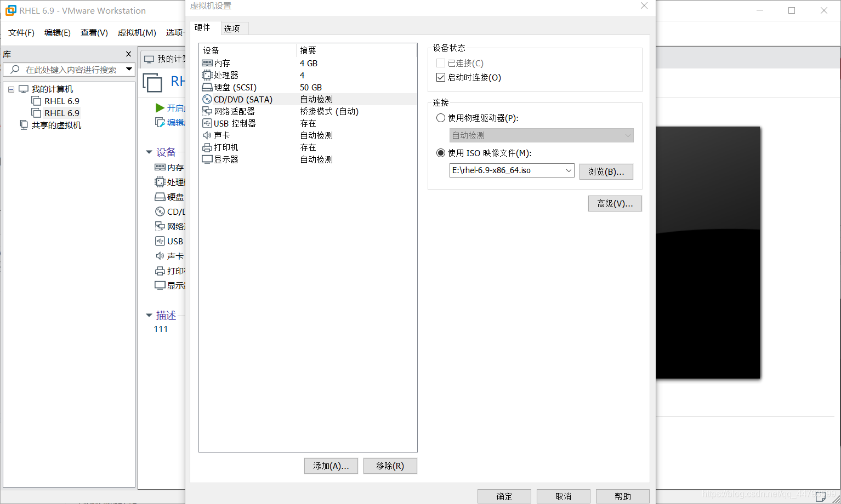
Task: Click the USB icon in main window device list
Action: 160,241
